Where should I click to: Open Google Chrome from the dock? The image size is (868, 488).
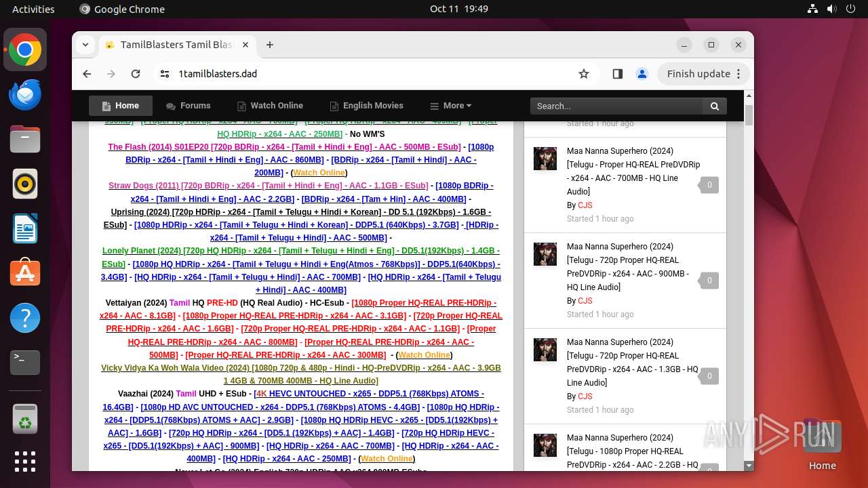(x=25, y=50)
